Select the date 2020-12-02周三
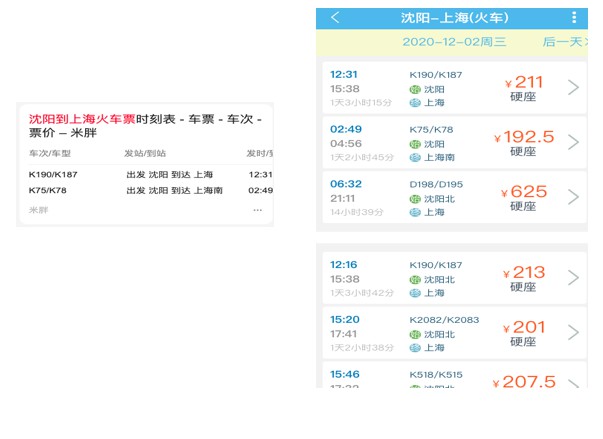The height and width of the screenshot is (439, 603). pos(454,42)
